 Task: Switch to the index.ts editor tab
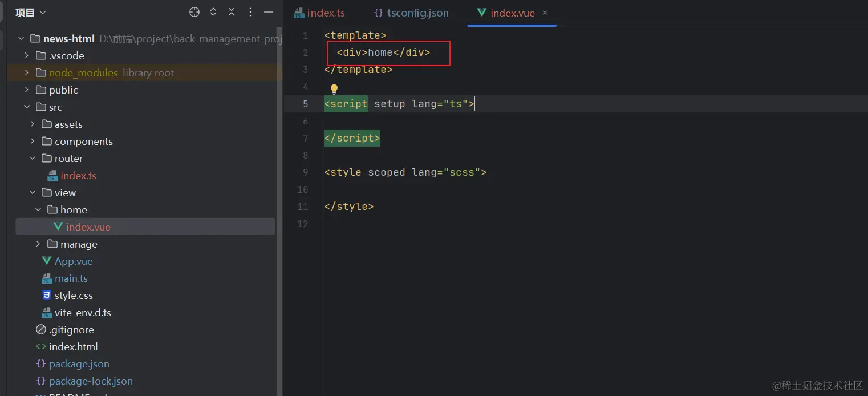[x=325, y=13]
